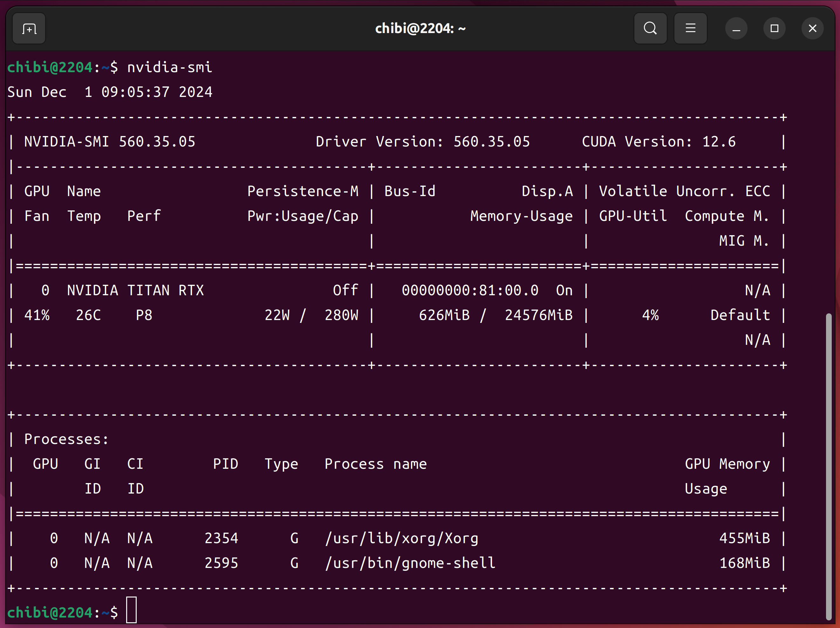Click the chibi@2204 window title
Screen dimensions: 840x628
[420, 29]
